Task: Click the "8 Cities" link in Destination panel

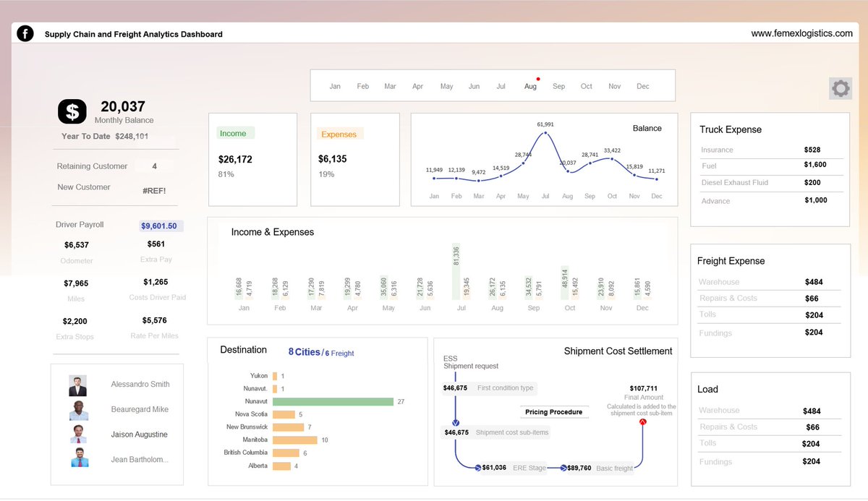Action: tap(305, 353)
